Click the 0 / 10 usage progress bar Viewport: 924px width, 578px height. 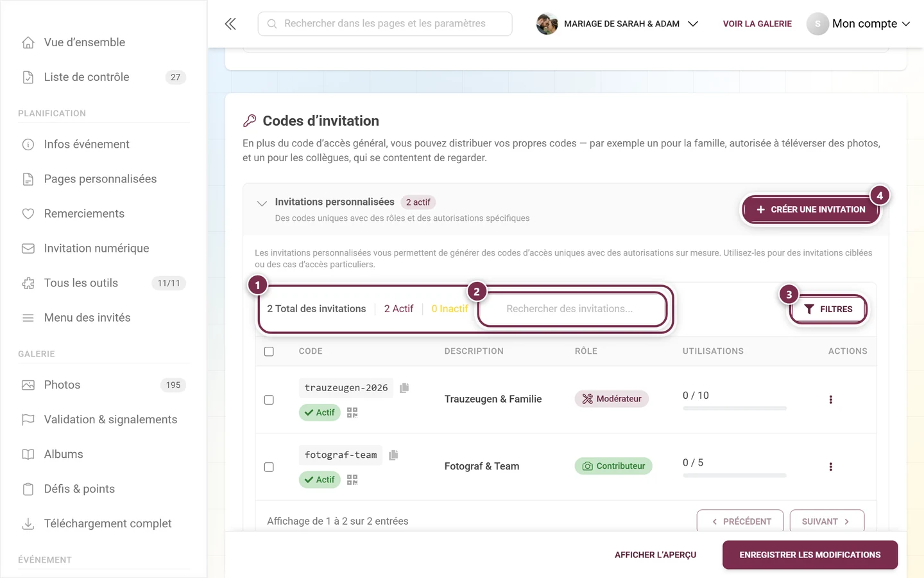(x=735, y=408)
